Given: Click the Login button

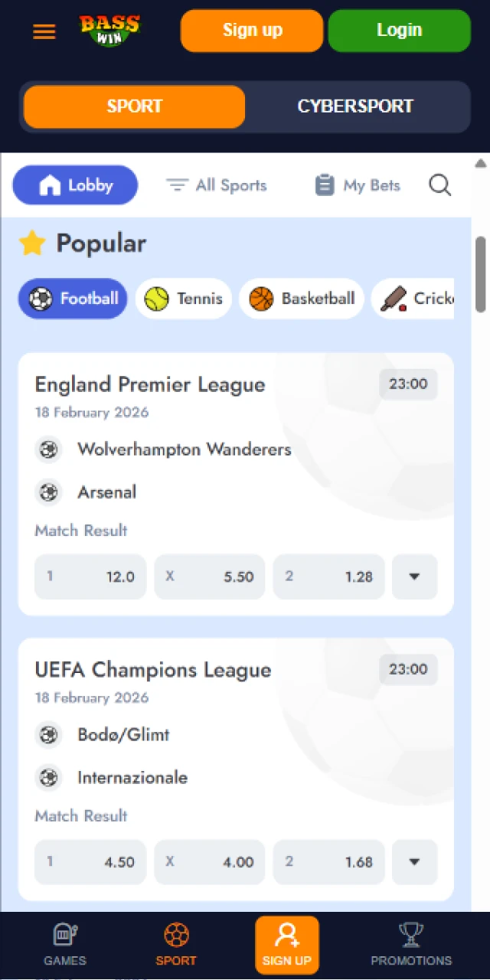Looking at the screenshot, I should (399, 31).
